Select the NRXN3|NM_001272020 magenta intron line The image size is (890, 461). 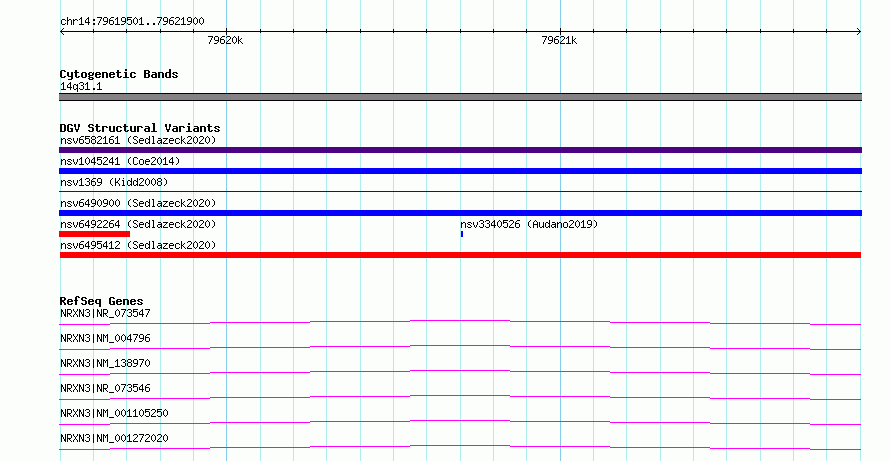click(460, 447)
